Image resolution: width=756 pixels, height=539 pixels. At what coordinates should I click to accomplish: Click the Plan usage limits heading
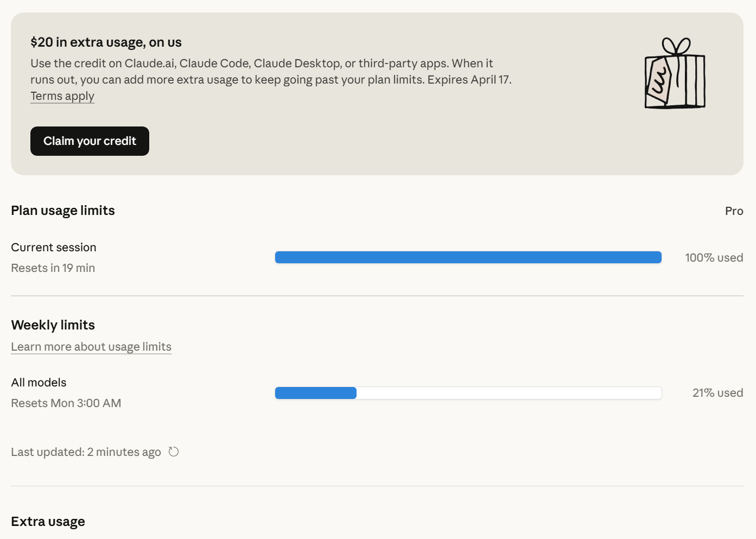[x=63, y=211]
